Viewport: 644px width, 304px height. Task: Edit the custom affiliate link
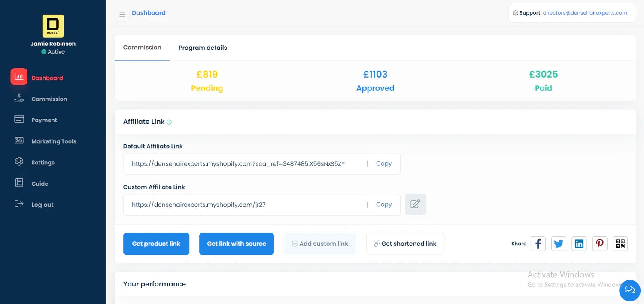point(415,205)
